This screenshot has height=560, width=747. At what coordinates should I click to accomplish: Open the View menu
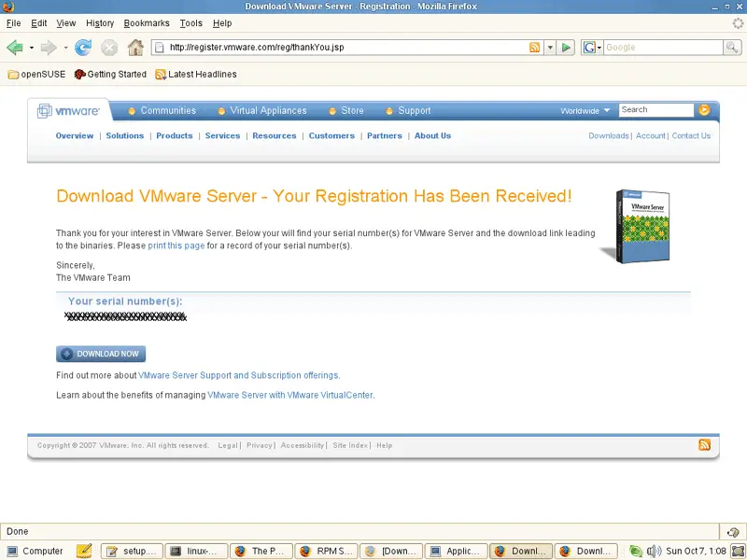tap(65, 22)
